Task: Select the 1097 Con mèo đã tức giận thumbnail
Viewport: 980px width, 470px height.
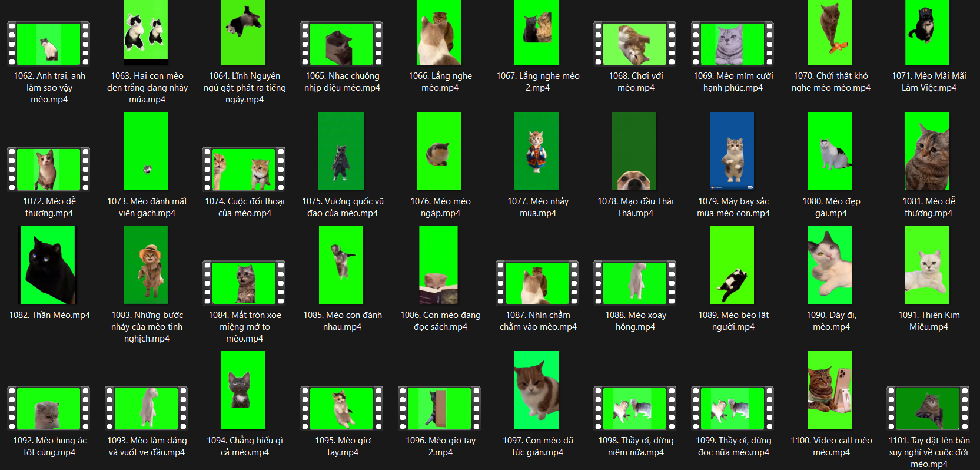Action: pos(536,390)
